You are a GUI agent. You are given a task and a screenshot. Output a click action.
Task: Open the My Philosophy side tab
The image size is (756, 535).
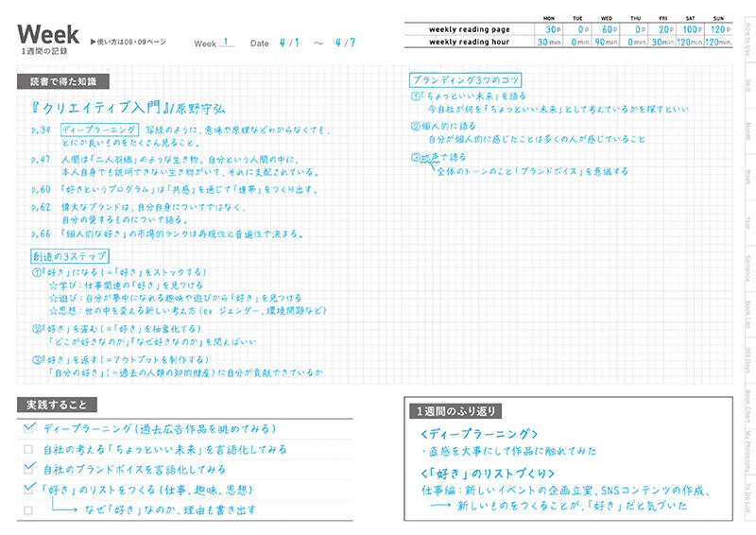[747, 452]
